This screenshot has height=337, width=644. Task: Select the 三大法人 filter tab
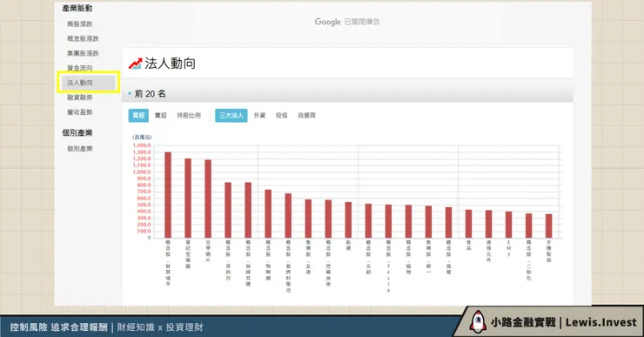[x=231, y=116]
